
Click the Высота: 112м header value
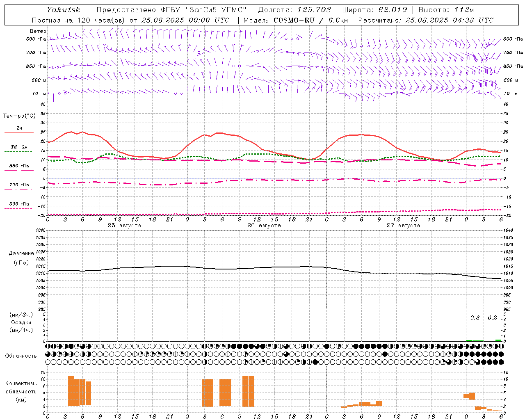(446, 10)
